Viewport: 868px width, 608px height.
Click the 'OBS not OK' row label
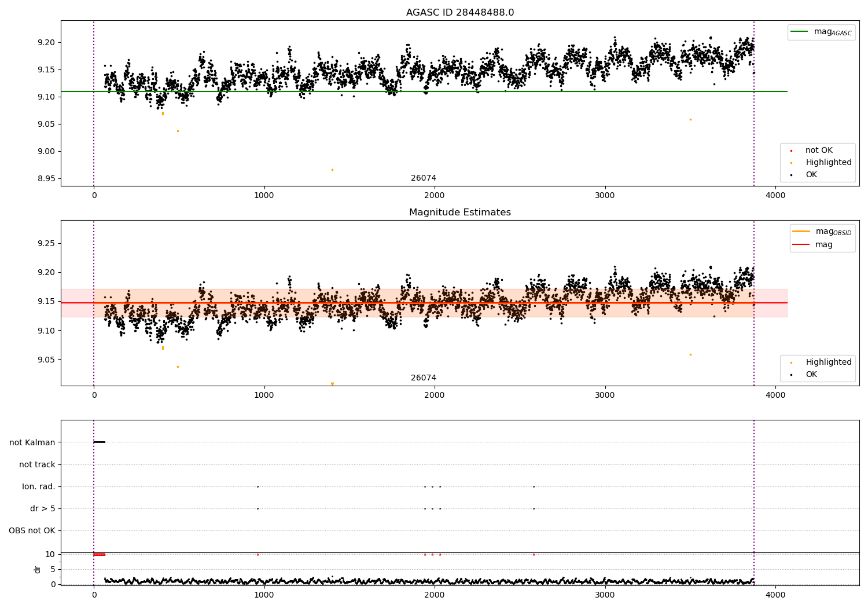coord(32,530)
